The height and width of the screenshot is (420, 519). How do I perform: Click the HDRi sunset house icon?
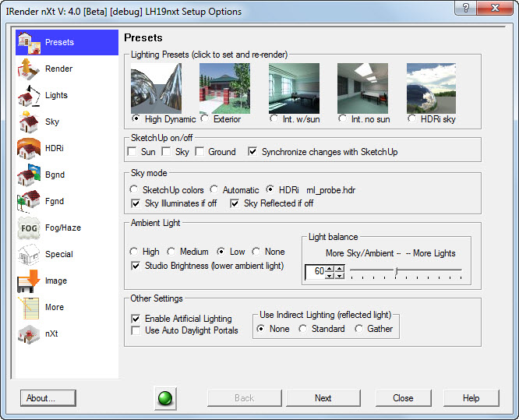pyautogui.click(x=29, y=149)
